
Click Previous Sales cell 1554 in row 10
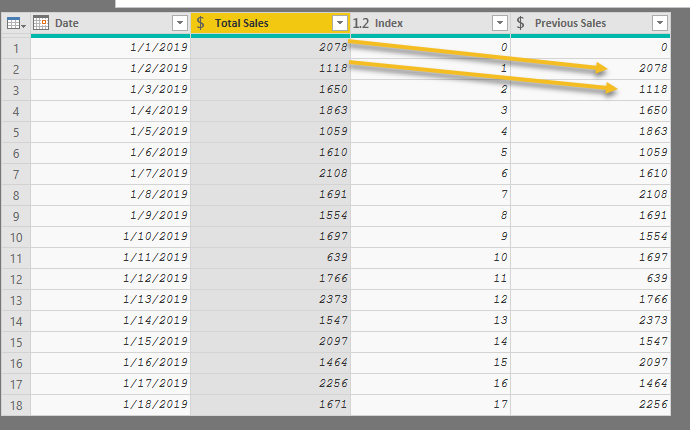591,237
